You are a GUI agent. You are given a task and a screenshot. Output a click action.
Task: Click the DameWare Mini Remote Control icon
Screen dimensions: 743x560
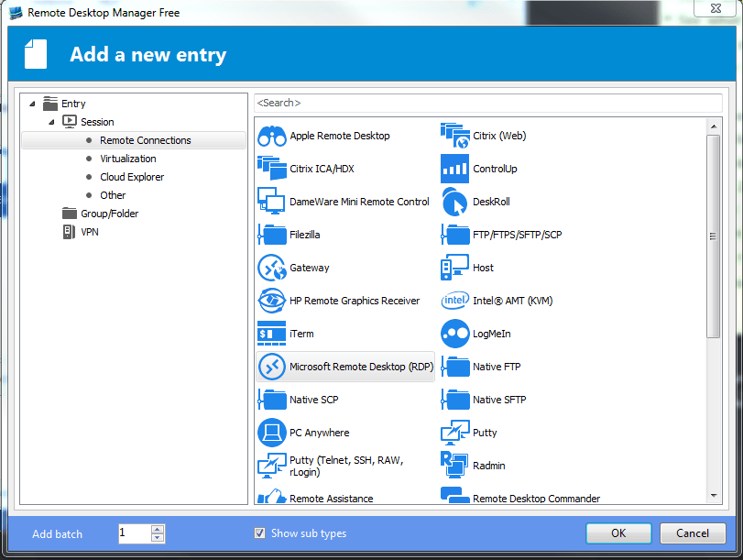coord(271,201)
